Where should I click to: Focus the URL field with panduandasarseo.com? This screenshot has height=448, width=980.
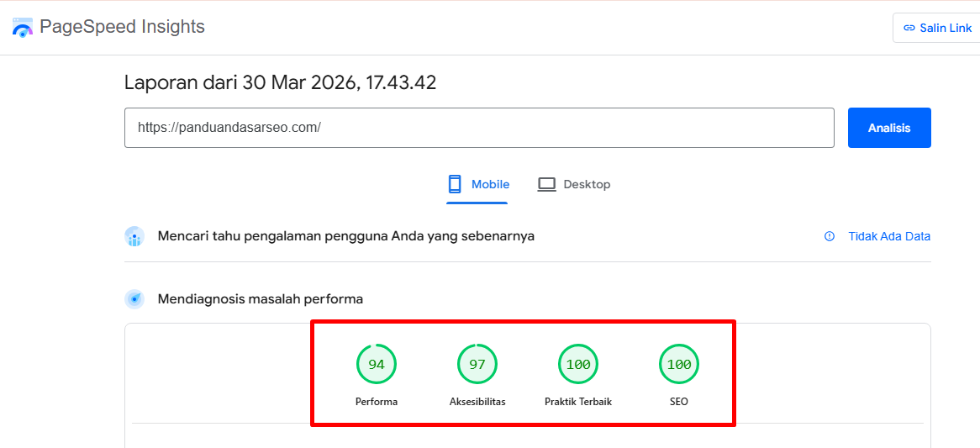(x=479, y=128)
